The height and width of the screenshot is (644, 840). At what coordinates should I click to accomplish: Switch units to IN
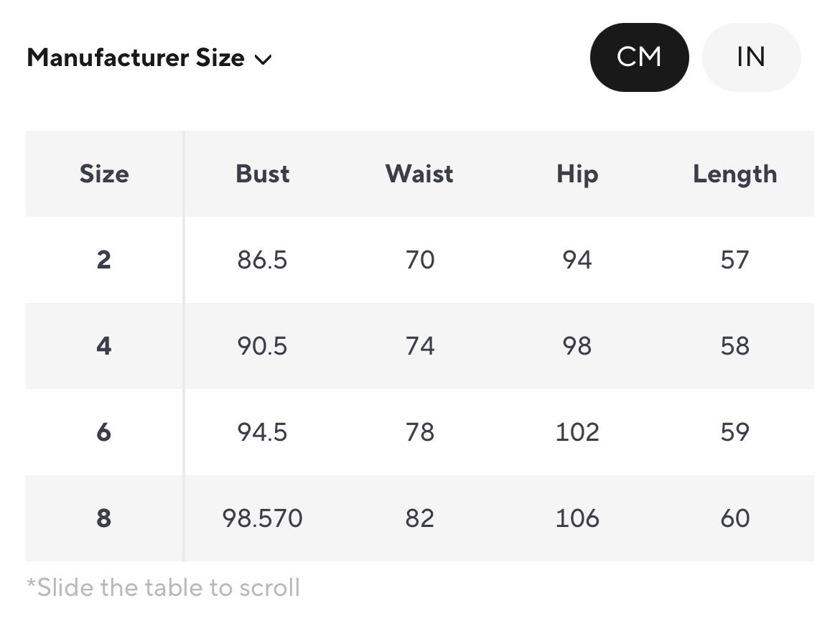point(750,57)
